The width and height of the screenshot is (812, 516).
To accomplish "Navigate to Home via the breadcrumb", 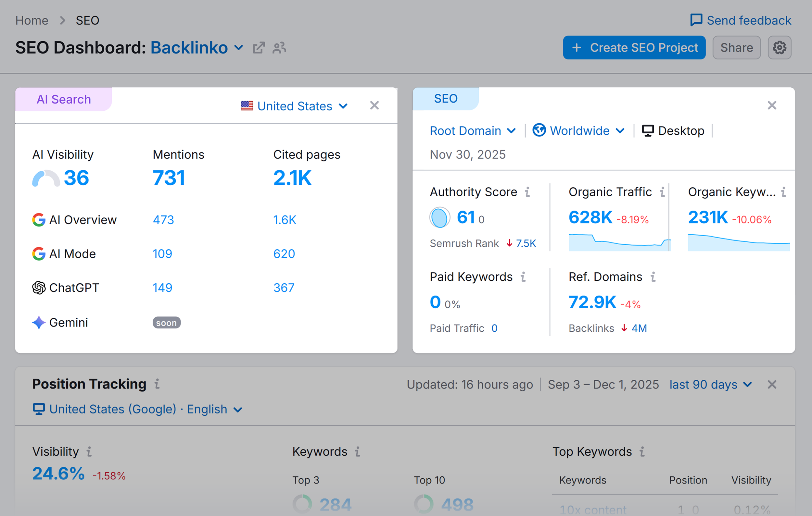I will coord(32,20).
